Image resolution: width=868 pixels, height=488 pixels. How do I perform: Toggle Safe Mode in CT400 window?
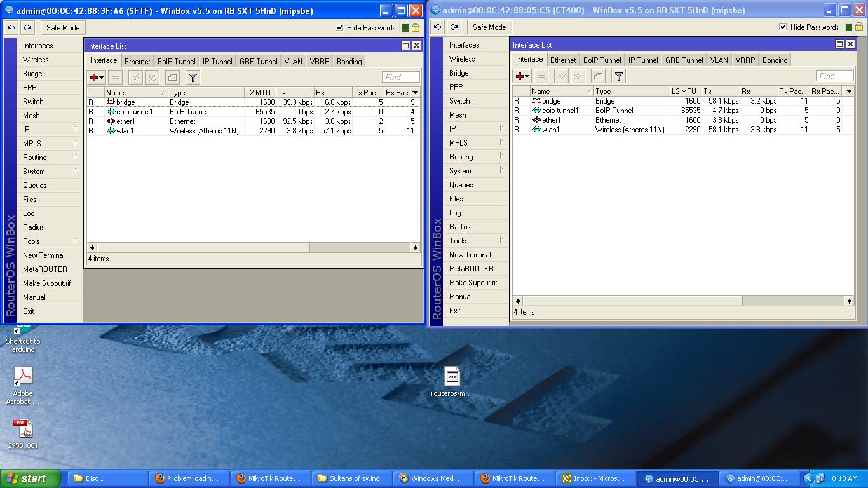click(x=489, y=27)
